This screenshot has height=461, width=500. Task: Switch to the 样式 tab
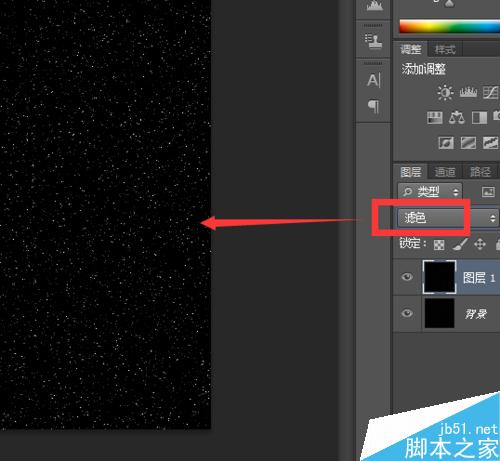click(x=445, y=50)
